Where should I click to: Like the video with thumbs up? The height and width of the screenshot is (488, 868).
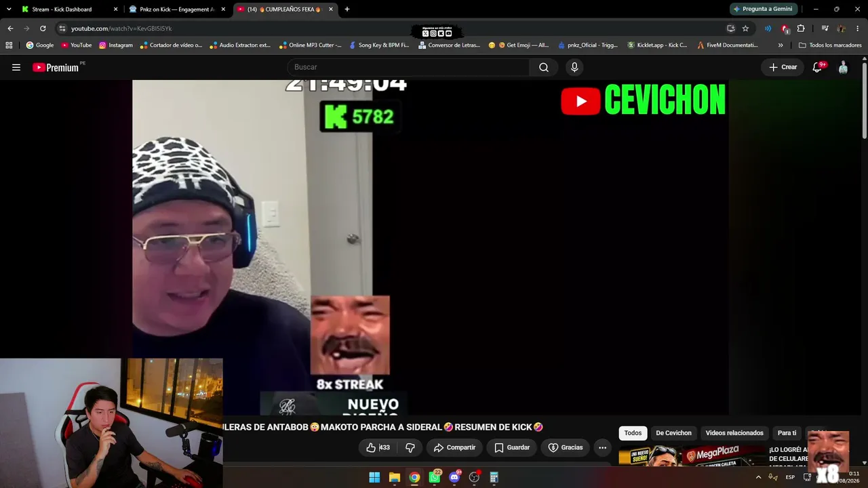tap(378, 447)
